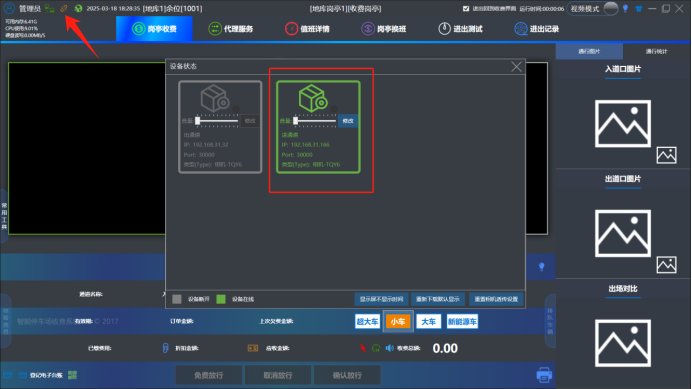Click the 入道口图片 large image placeholder
This screenshot has height=389, width=692.
pos(623,124)
